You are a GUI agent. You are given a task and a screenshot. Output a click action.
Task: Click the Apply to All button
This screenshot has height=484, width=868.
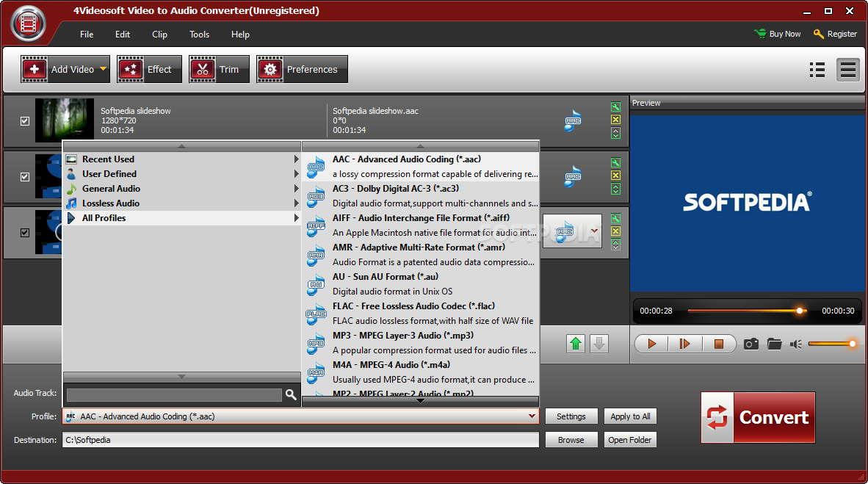630,416
